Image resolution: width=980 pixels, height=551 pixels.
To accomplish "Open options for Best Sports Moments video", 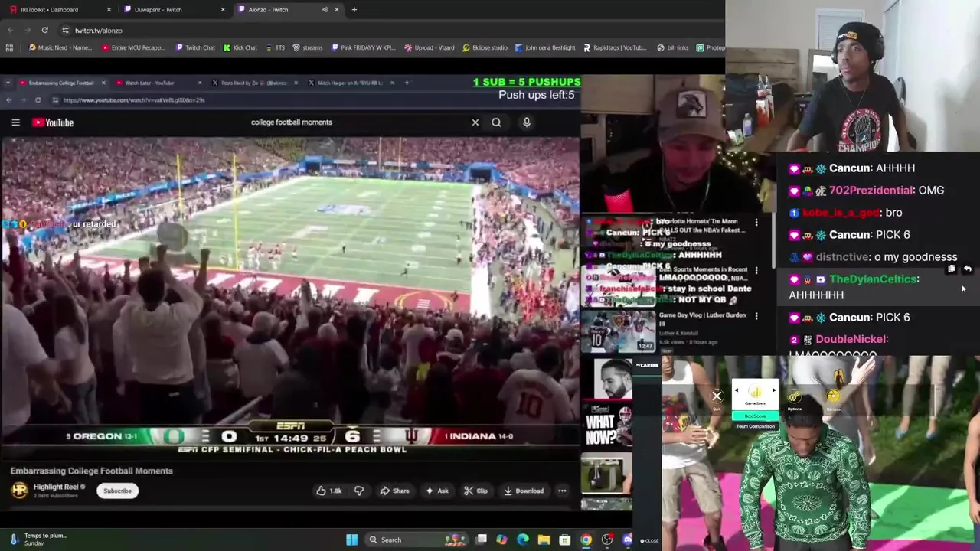I will (x=756, y=271).
